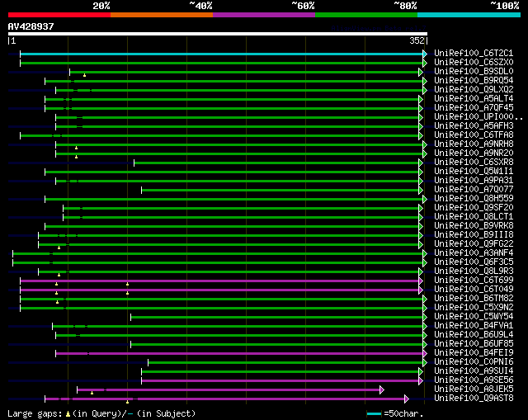Viewport: 528px width, 420px height.
Task: Click the UniRef100_C6T2C1 hit label
Action: coord(474,53)
